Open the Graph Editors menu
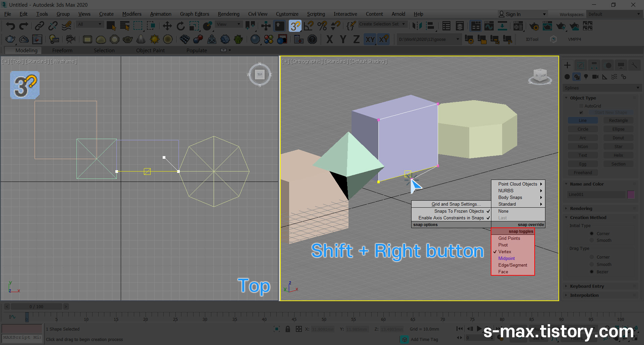The width and height of the screenshot is (644, 345). (x=195, y=14)
